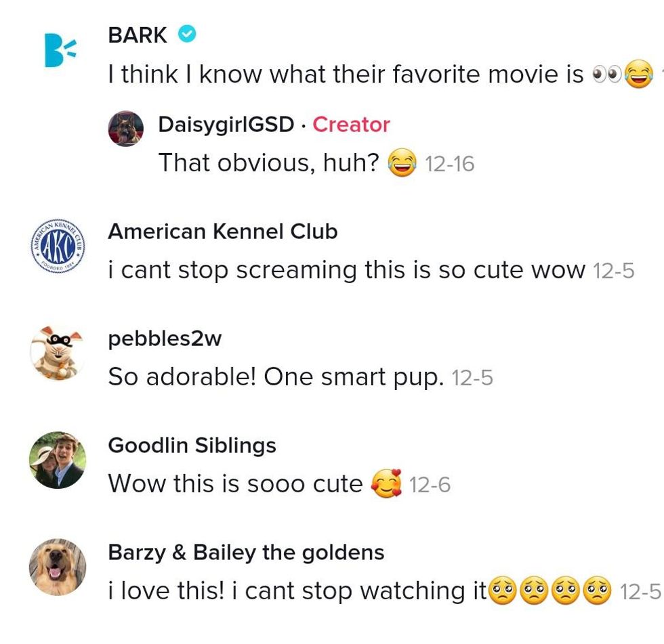
Task: Open the American Kennel Club username
Action: [x=223, y=232]
